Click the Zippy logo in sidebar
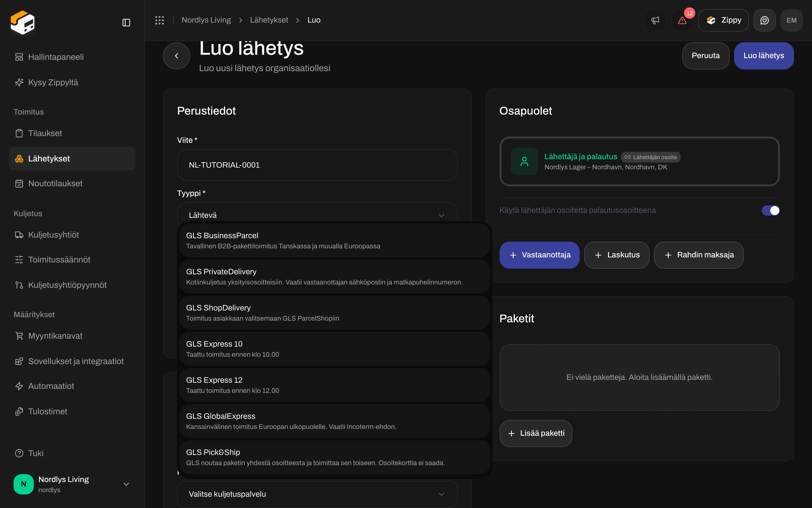 click(23, 23)
